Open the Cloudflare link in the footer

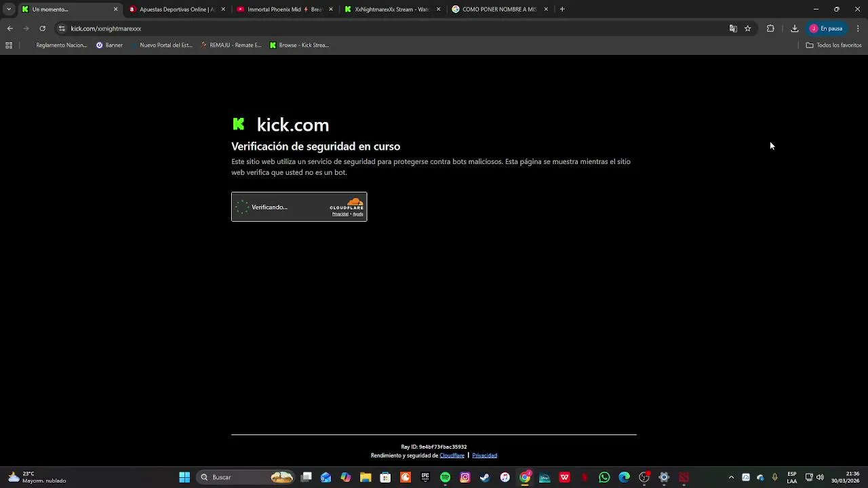tap(452, 455)
